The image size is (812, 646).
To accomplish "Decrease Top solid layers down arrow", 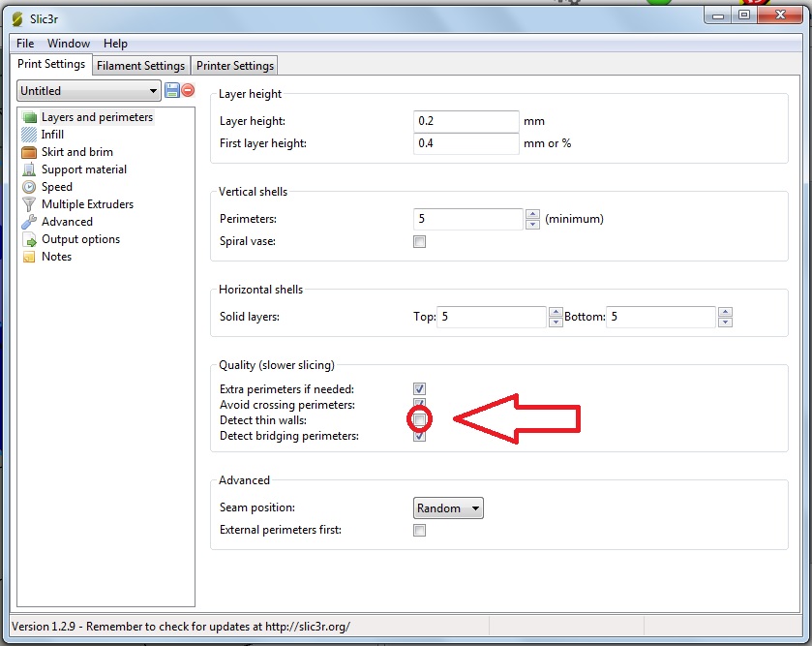I will (x=556, y=322).
